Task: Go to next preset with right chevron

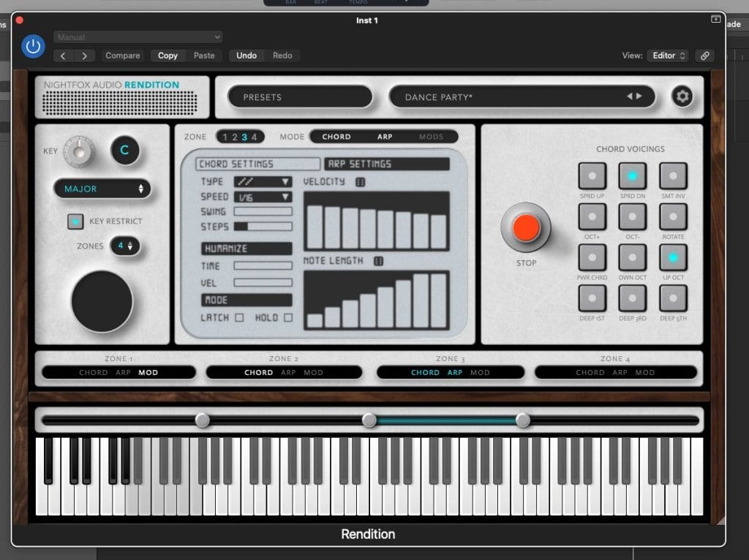Action: click(639, 97)
